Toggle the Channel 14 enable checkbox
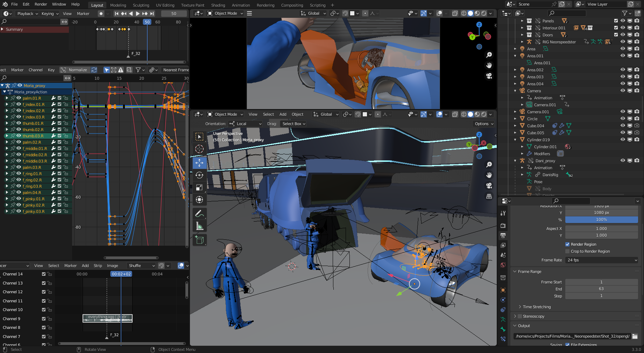The image size is (644, 353). click(44, 274)
